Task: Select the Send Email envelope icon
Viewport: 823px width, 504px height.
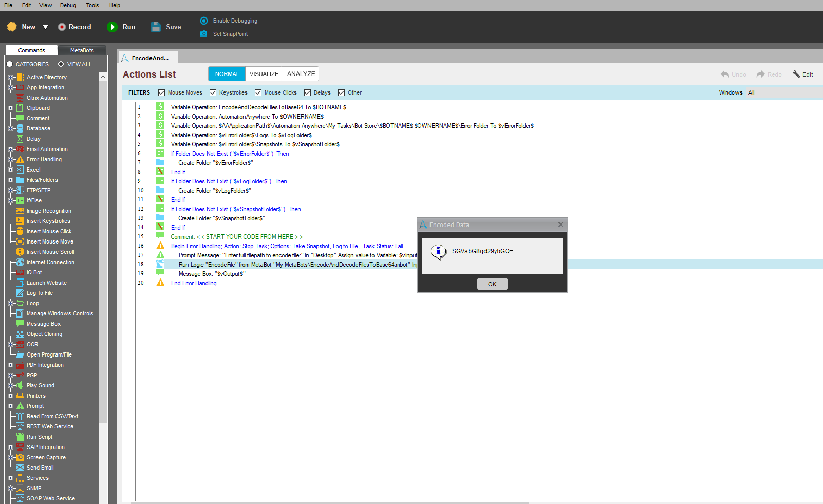Action: (x=20, y=468)
